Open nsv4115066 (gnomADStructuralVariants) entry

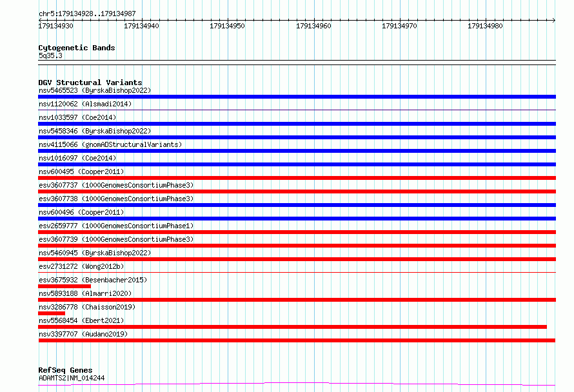[110, 144]
